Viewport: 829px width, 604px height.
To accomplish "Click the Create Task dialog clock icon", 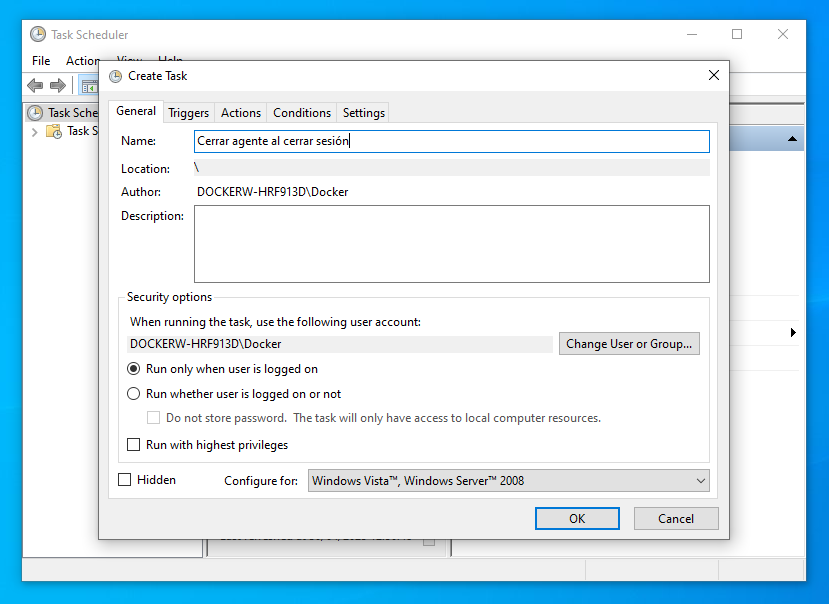I will (116, 76).
